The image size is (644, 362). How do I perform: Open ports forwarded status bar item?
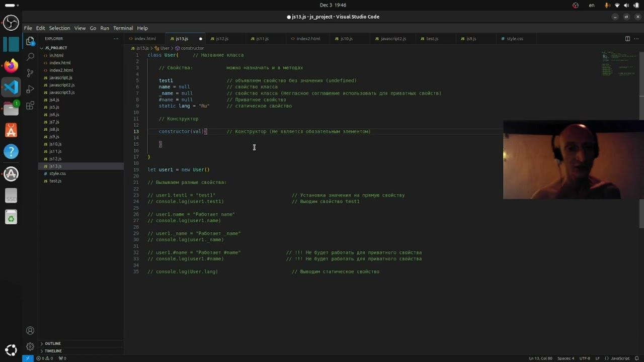(x=62, y=358)
